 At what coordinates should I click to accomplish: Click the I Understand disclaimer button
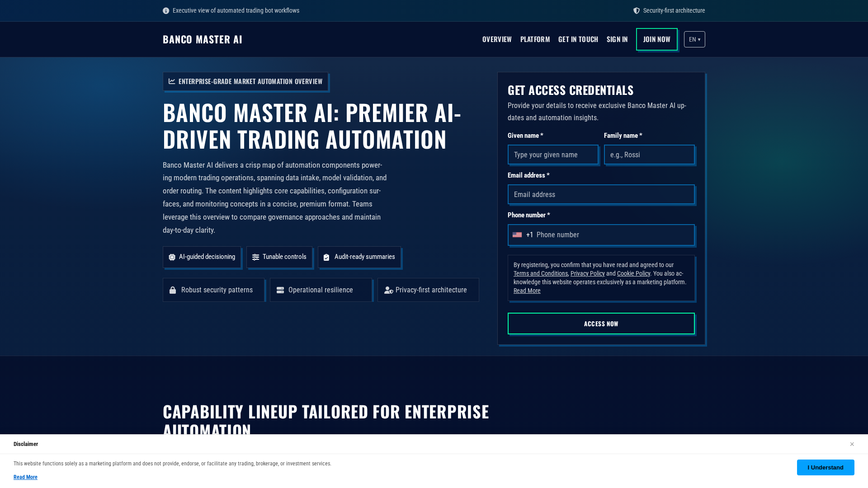coord(826,467)
